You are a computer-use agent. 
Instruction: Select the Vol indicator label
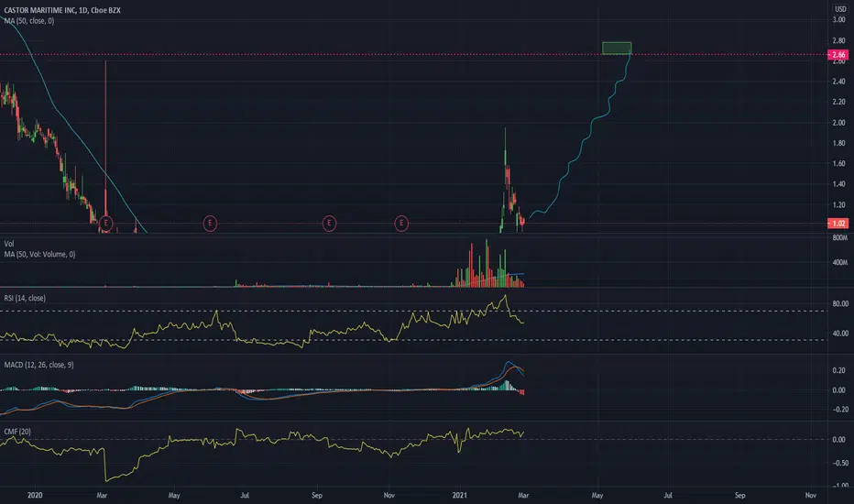click(x=9, y=244)
